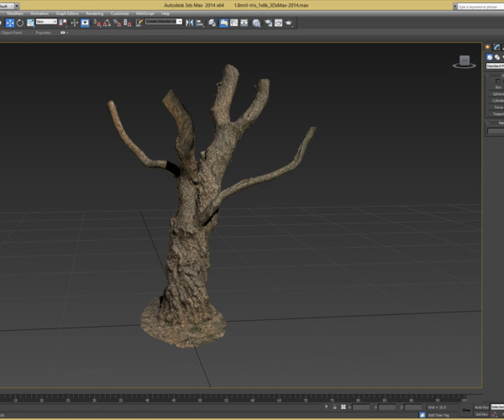This screenshot has height=420, width=504.
Task: Select Shapes category icon
Action: click(497, 57)
